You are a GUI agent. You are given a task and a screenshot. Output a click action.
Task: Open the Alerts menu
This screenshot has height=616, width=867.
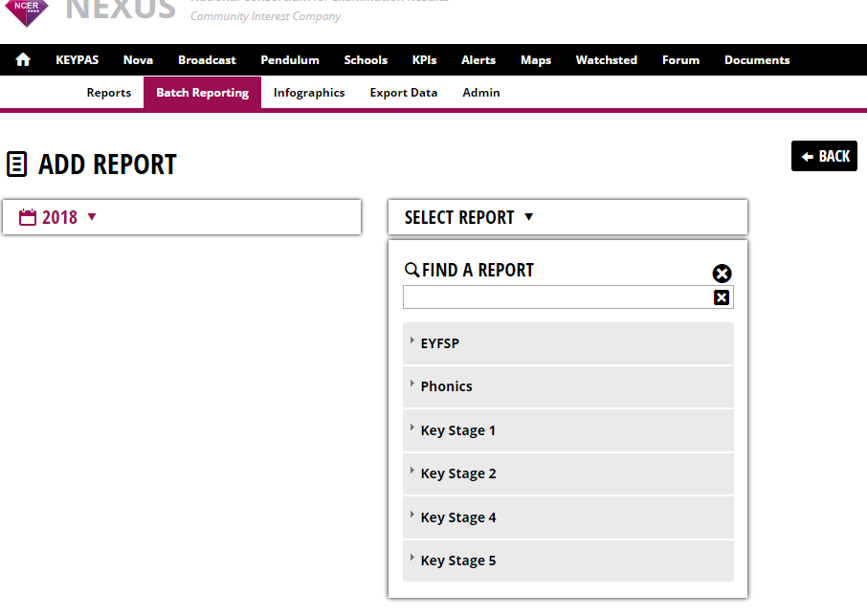(x=478, y=59)
